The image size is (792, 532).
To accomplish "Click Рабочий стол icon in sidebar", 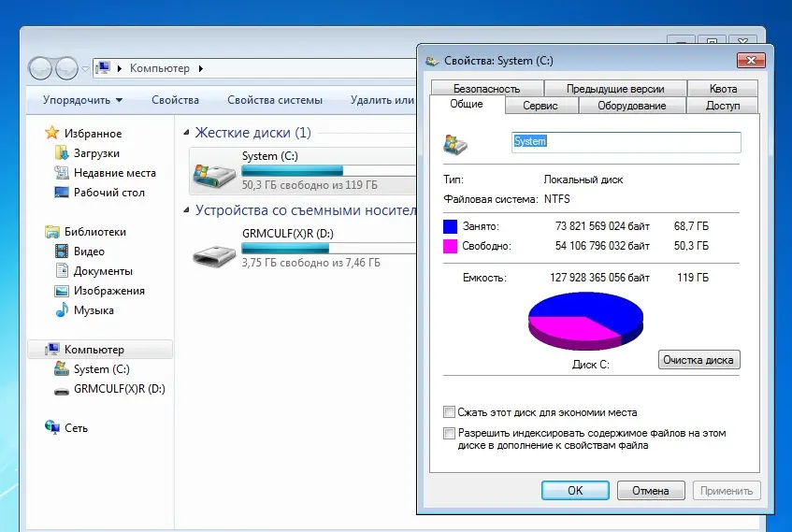I will (x=62, y=192).
